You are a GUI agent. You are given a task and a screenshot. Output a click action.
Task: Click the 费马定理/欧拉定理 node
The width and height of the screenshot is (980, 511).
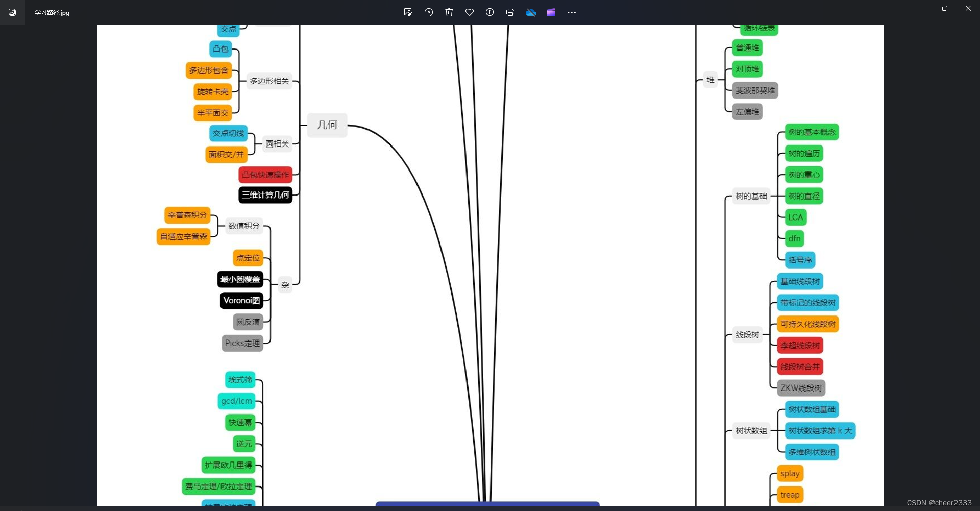coord(218,486)
